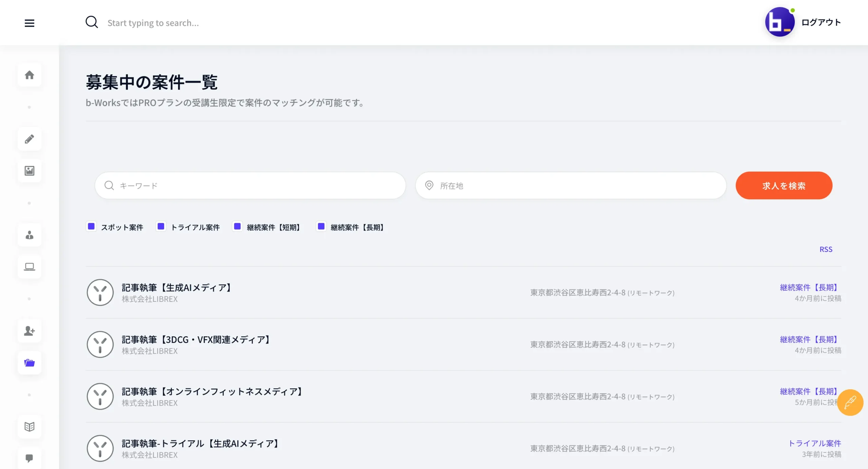Open the RSS feed link
The height and width of the screenshot is (469, 868).
point(826,249)
